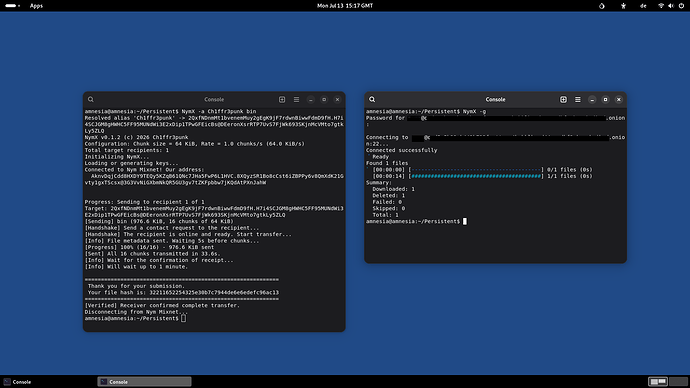The height and width of the screenshot is (388, 690).
Task: Switch to the first workspace thumbnail
Action: 658,381
